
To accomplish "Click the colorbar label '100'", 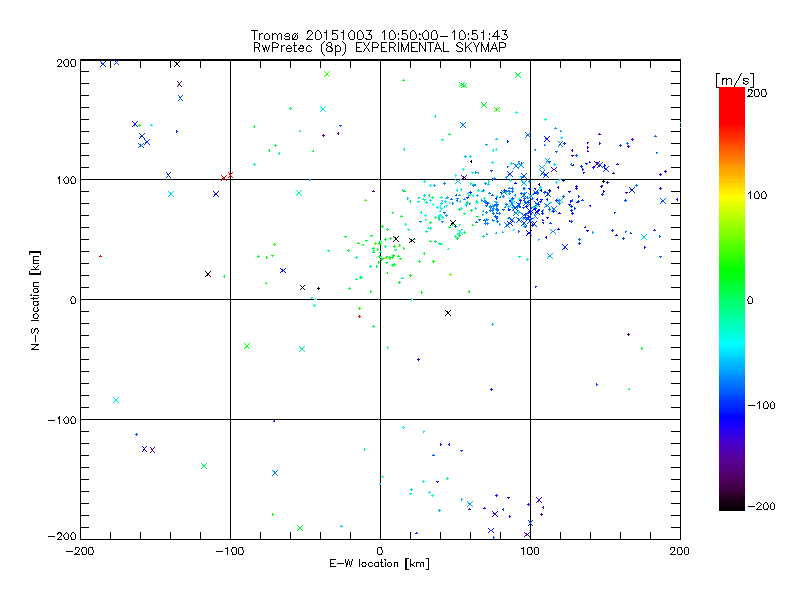I will (757, 195).
